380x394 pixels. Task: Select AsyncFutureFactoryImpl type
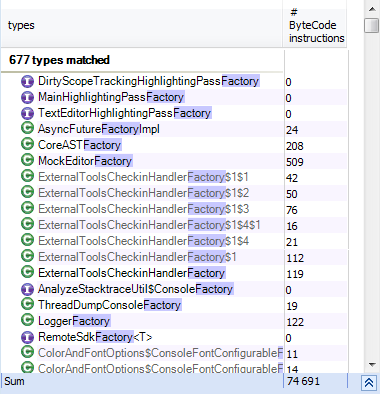(x=99, y=129)
